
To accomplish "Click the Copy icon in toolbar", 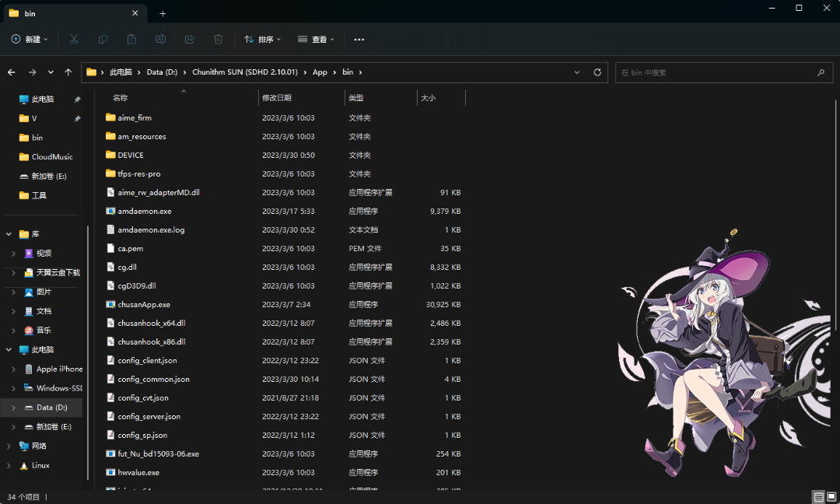I will [103, 39].
